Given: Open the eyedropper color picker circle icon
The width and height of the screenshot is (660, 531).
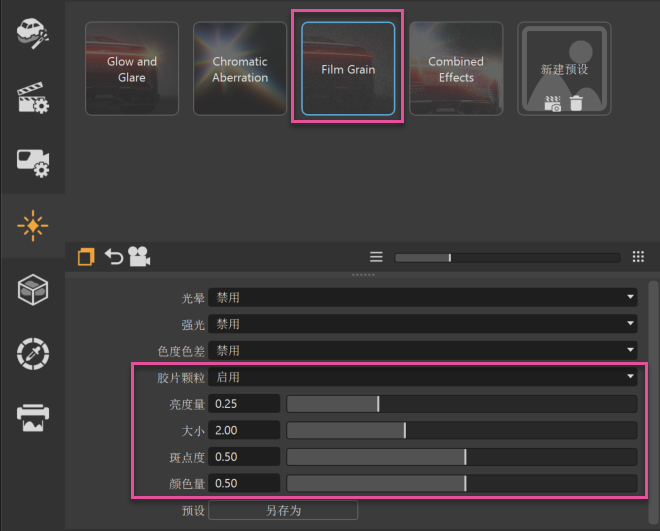Looking at the screenshot, I should [33, 354].
